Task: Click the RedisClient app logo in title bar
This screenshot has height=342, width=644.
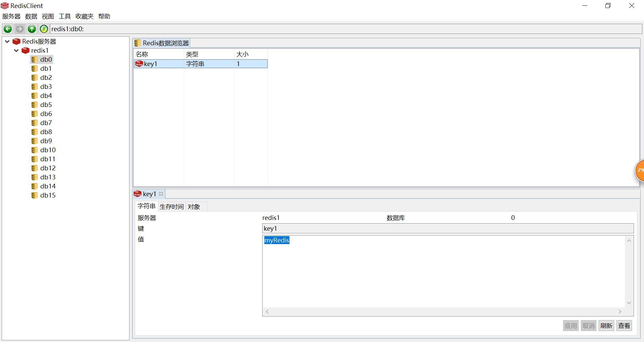Action: tap(5, 6)
